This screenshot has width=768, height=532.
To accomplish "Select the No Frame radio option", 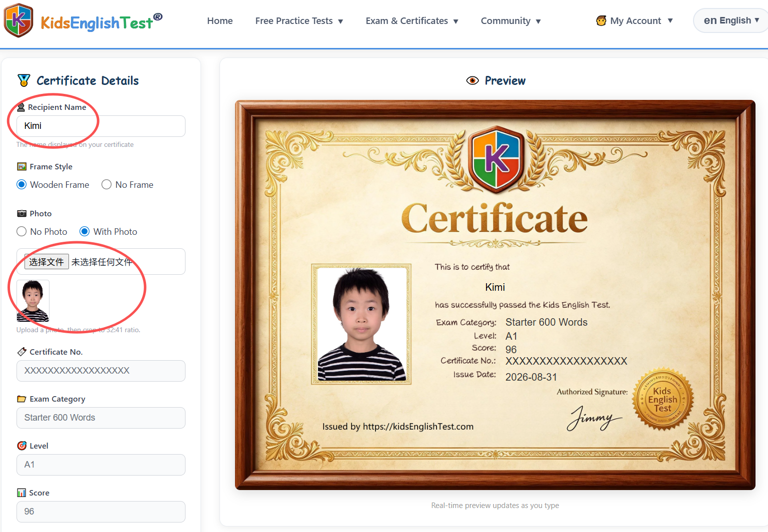I will 106,184.
